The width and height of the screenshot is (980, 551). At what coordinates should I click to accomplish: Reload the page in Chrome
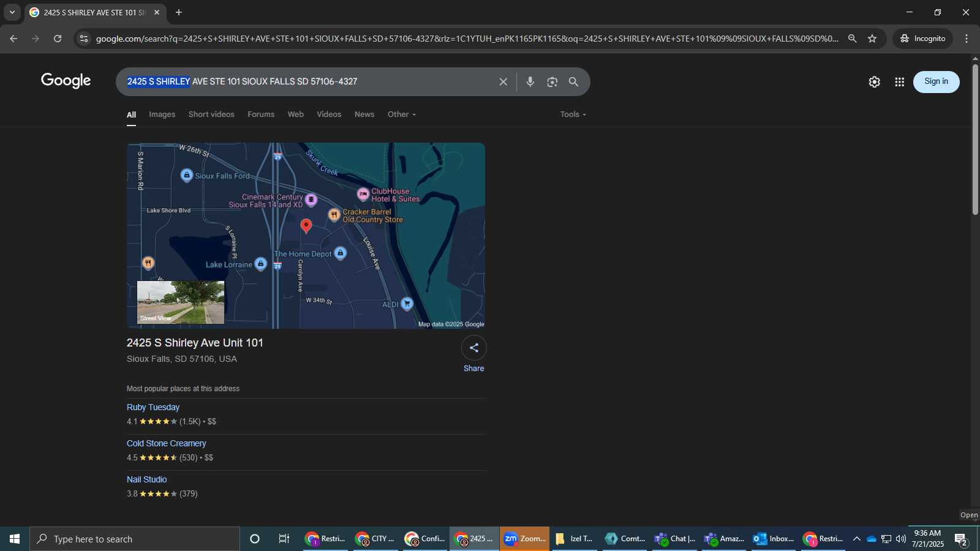(58, 39)
